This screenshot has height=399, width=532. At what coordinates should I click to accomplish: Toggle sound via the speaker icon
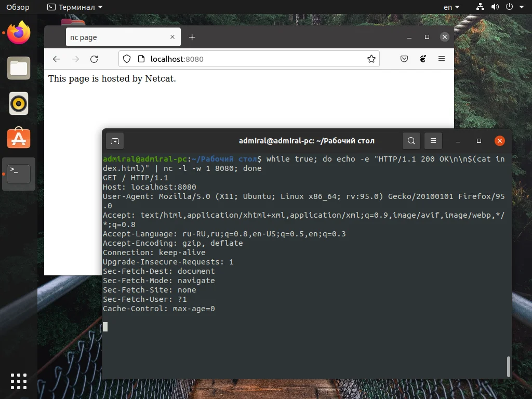(495, 7)
